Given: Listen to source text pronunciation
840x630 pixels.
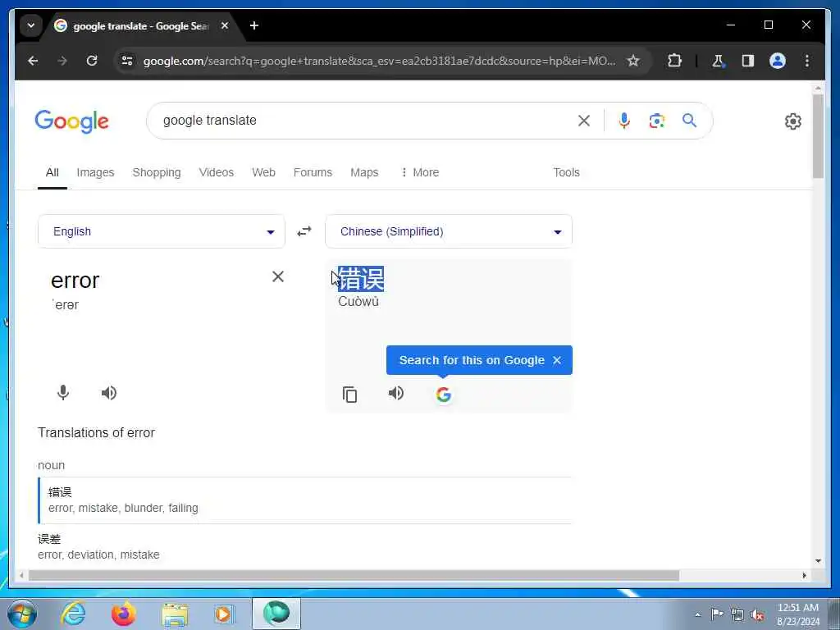Looking at the screenshot, I should 109,393.
